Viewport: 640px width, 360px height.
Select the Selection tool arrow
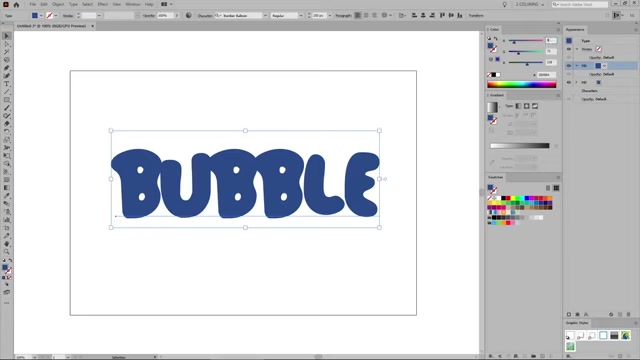coord(7,36)
